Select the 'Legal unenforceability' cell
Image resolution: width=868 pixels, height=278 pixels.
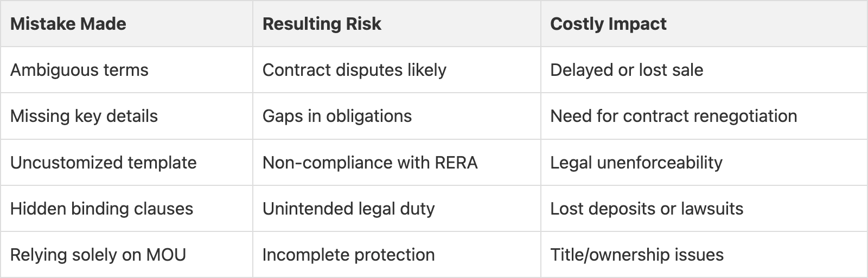pos(636,163)
